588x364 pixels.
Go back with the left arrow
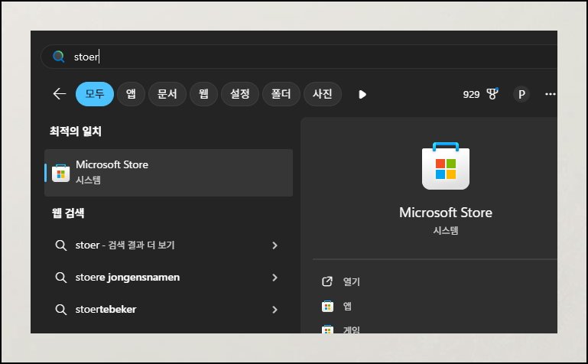(x=59, y=94)
